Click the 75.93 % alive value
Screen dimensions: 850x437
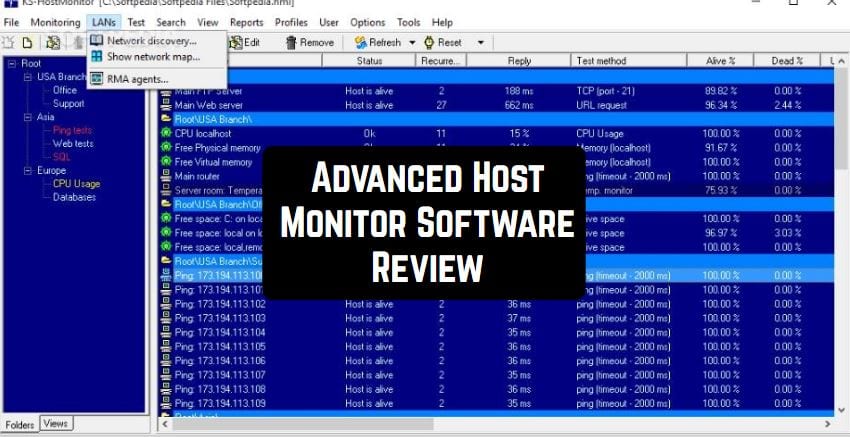[721, 190]
